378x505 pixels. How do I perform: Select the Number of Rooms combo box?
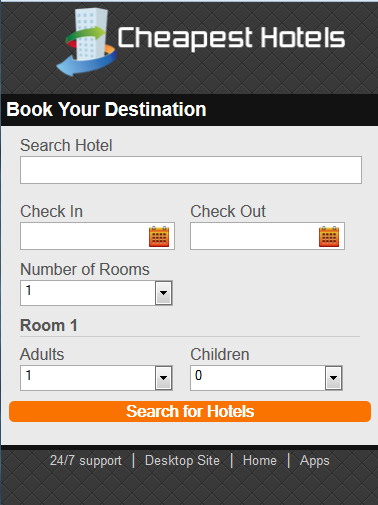[96, 293]
